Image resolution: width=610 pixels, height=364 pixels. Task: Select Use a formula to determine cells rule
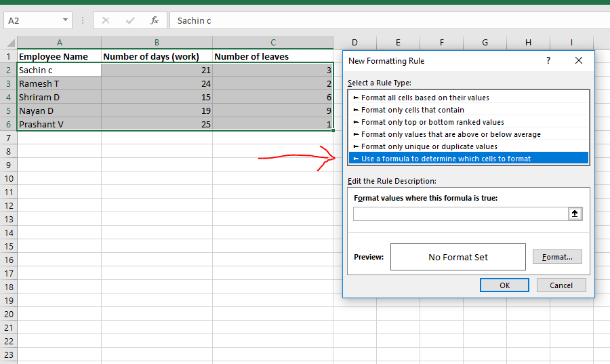(469, 159)
